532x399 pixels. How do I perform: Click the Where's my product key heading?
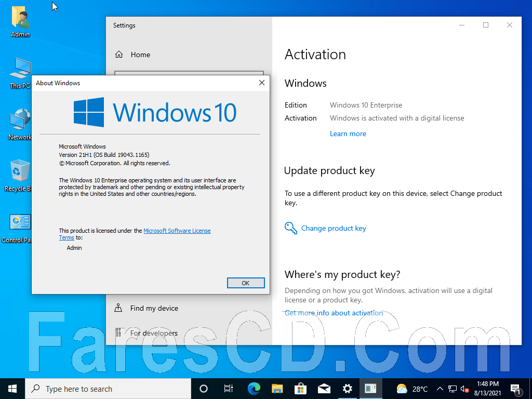tap(342, 274)
